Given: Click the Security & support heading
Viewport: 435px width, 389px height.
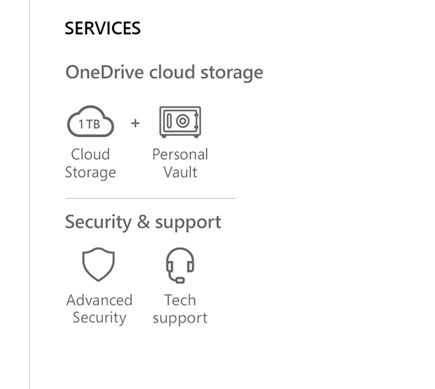Looking at the screenshot, I should tap(143, 222).
